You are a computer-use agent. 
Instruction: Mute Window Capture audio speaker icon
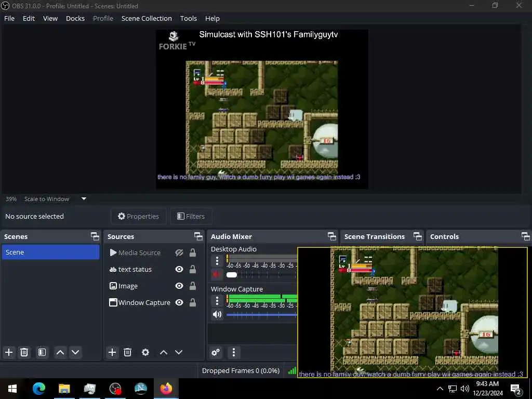(x=217, y=314)
